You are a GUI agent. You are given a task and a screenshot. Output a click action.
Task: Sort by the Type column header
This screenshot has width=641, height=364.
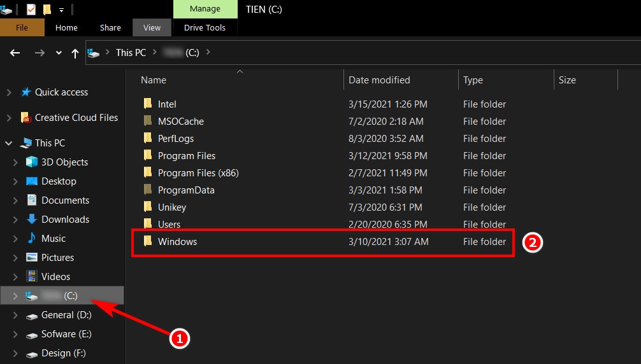[473, 80]
